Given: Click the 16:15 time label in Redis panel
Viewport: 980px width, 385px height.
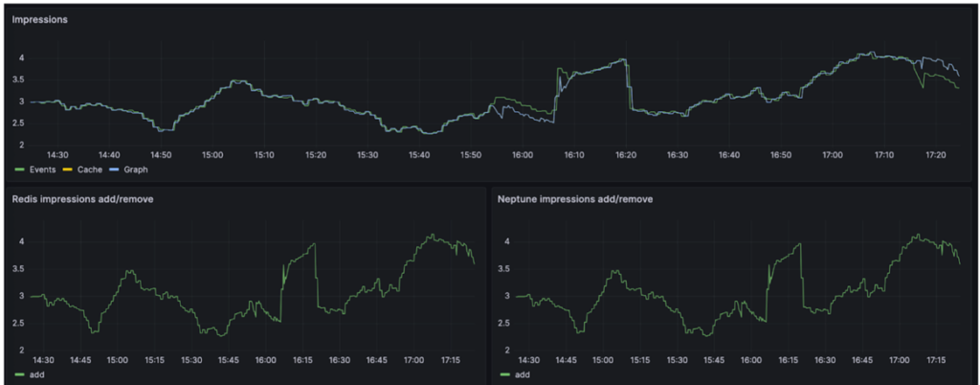Looking at the screenshot, I should (302, 360).
